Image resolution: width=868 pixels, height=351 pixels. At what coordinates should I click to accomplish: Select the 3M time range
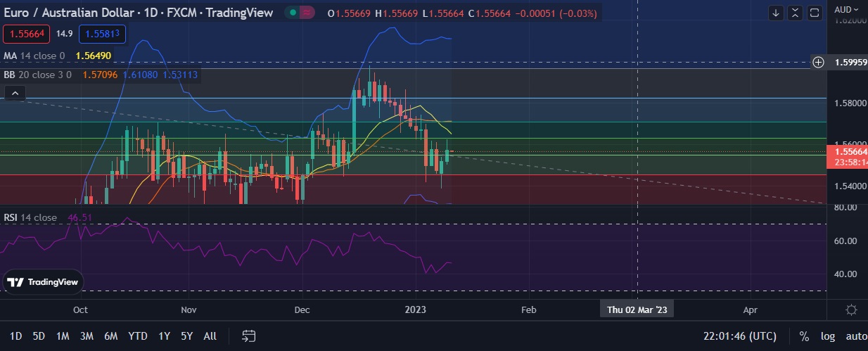[87, 336]
